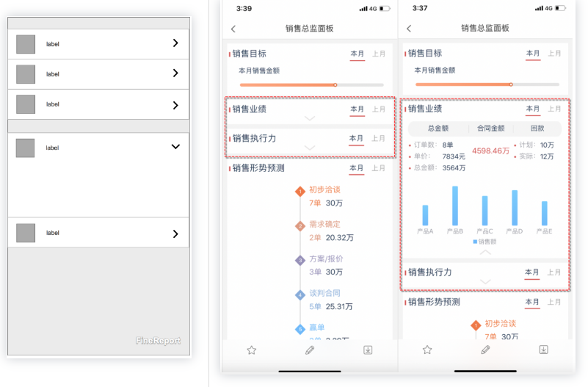Click 本月销售金额 progress slider handle on 3:37 screen
Image resolution: width=588 pixels, height=387 pixels.
point(511,84)
